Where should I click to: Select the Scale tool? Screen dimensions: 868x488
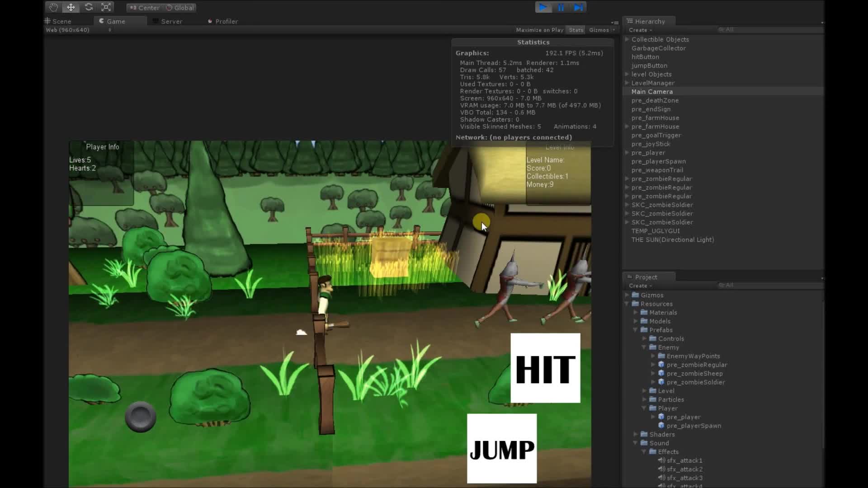coord(106,7)
